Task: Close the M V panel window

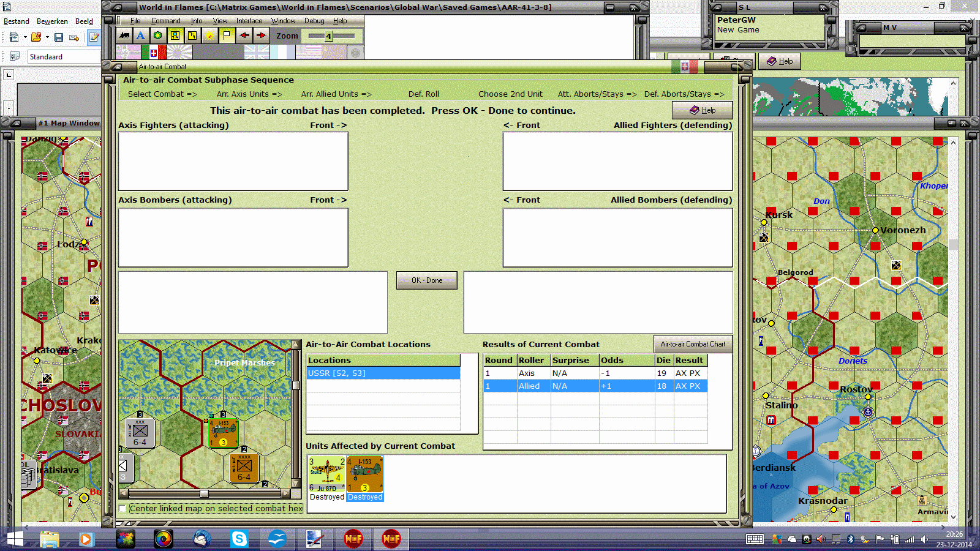Action: coord(963,28)
